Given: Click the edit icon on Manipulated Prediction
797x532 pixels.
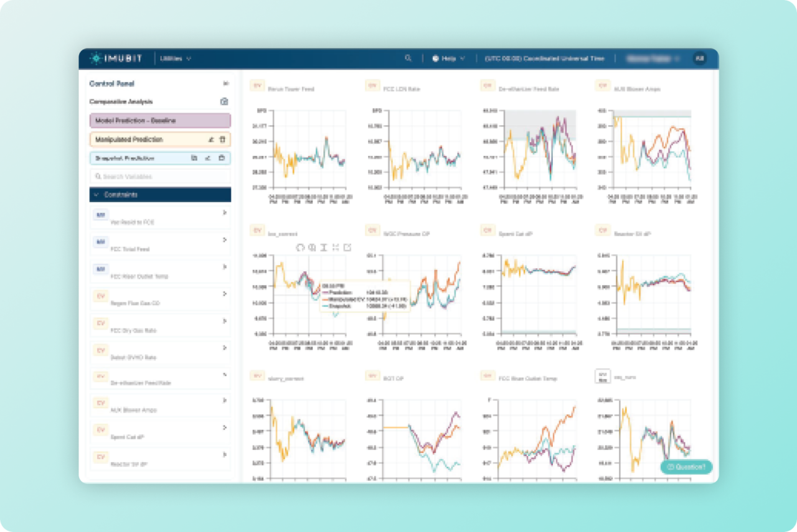Looking at the screenshot, I should click(212, 139).
